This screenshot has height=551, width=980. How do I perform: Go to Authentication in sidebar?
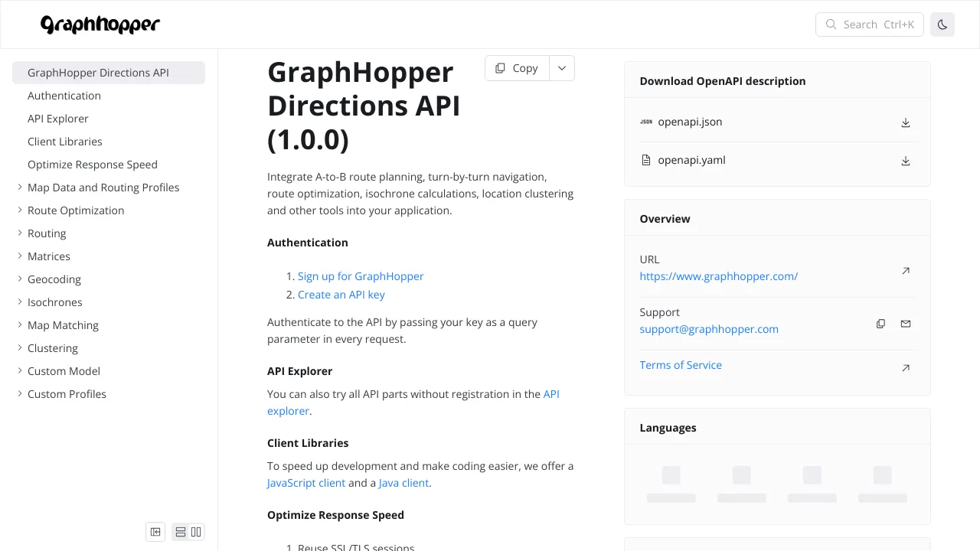pyautogui.click(x=109, y=96)
